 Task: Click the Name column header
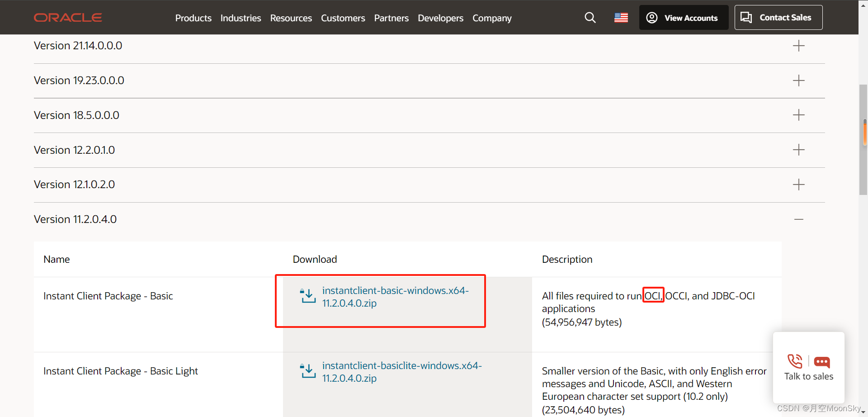click(x=57, y=259)
